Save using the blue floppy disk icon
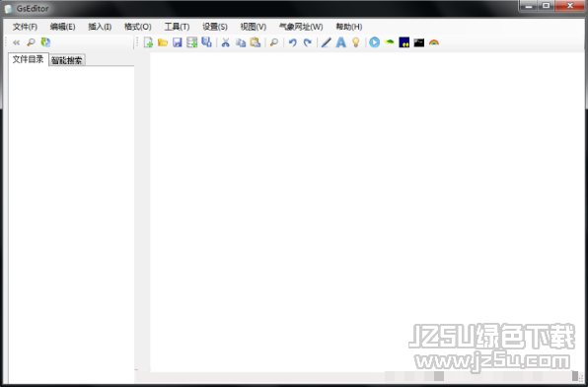This screenshot has width=588, height=387. pos(178,42)
